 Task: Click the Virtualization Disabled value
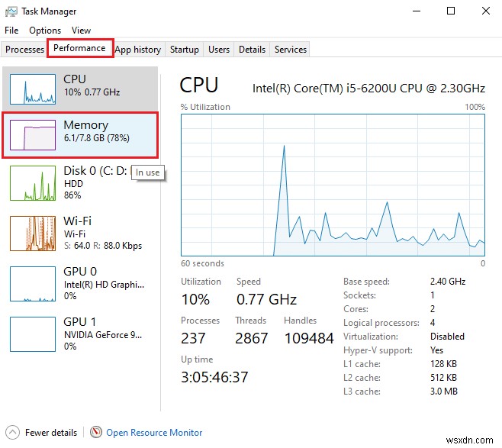coord(447,337)
